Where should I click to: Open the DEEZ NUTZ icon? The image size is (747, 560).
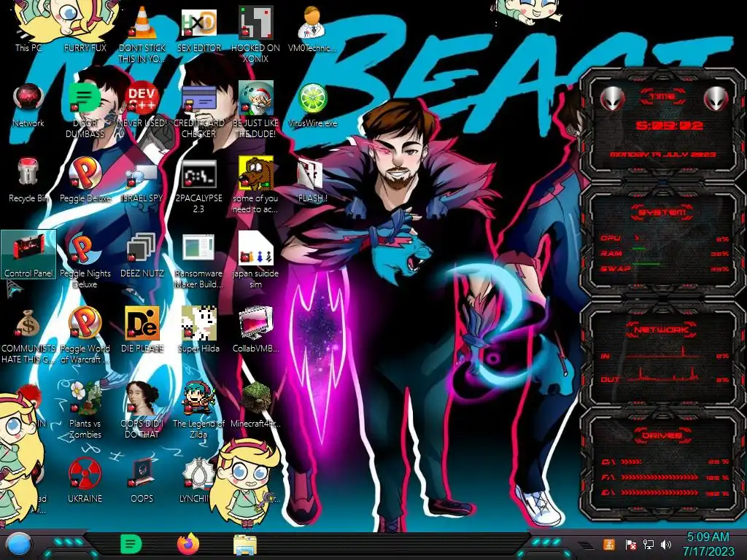point(142,255)
